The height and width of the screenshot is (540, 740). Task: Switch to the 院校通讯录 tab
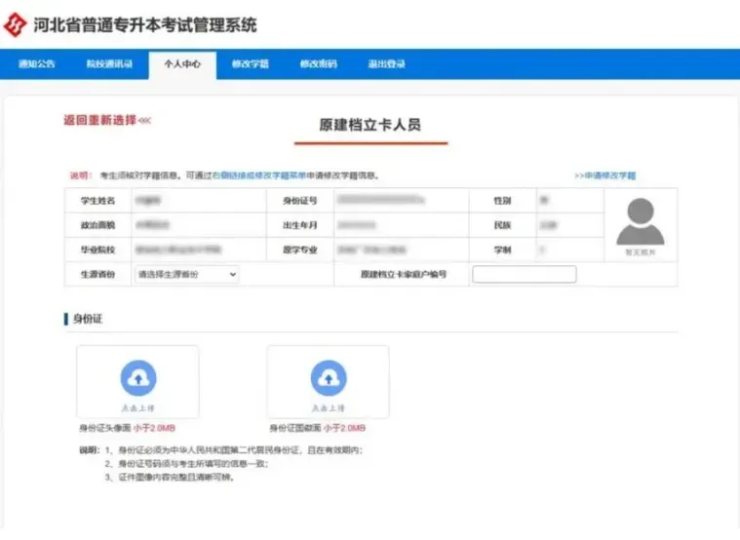click(x=108, y=64)
